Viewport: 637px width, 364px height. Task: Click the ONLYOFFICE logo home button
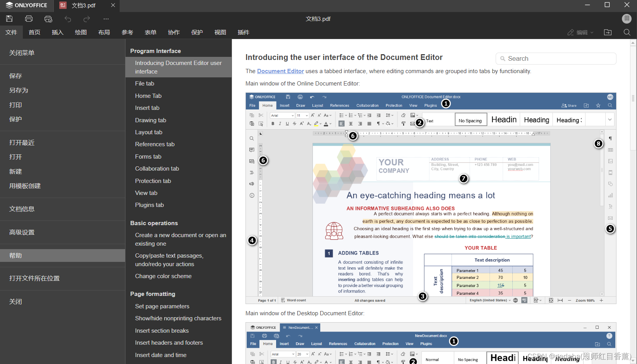click(x=26, y=5)
